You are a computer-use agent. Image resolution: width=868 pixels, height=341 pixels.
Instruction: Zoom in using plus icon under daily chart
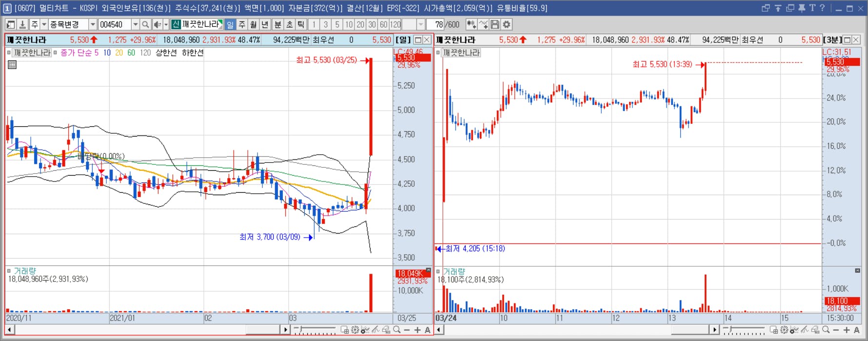pyautogui.click(x=417, y=330)
